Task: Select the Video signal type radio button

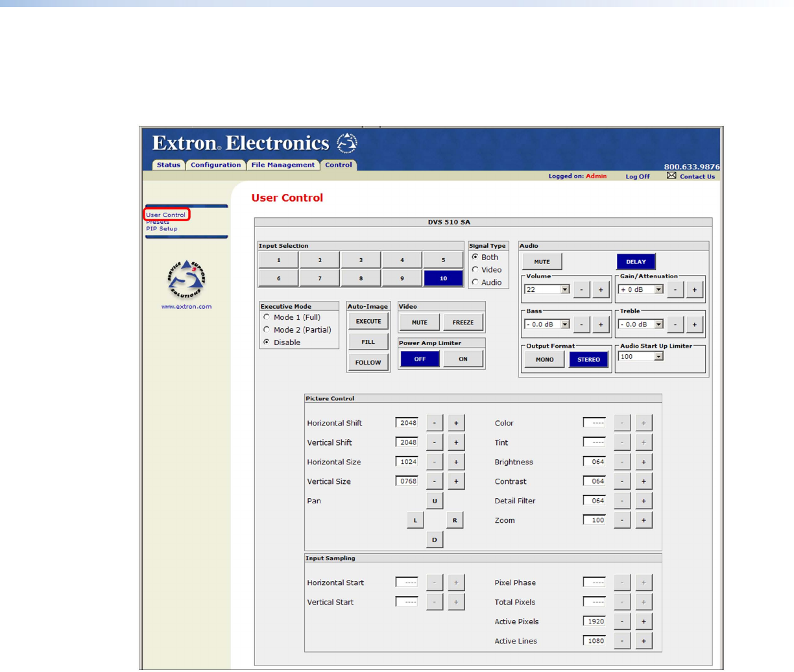Action: tap(475, 270)
